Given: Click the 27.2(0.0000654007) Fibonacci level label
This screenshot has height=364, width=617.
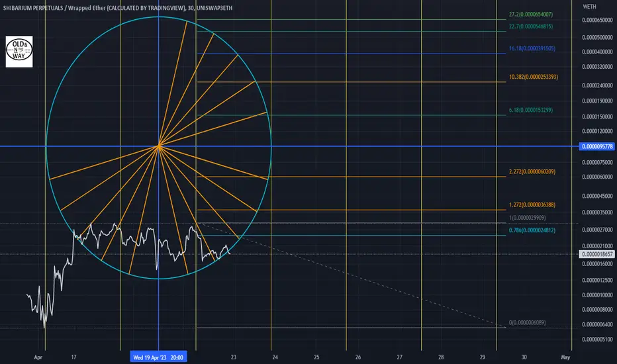Looking at the screenshot, I should (530, 14).
